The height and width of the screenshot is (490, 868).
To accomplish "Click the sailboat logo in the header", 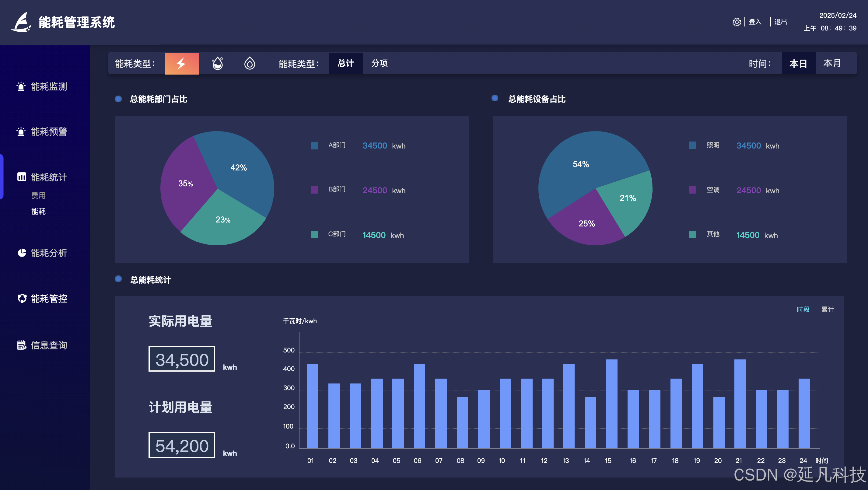I will tap(21, 22).
